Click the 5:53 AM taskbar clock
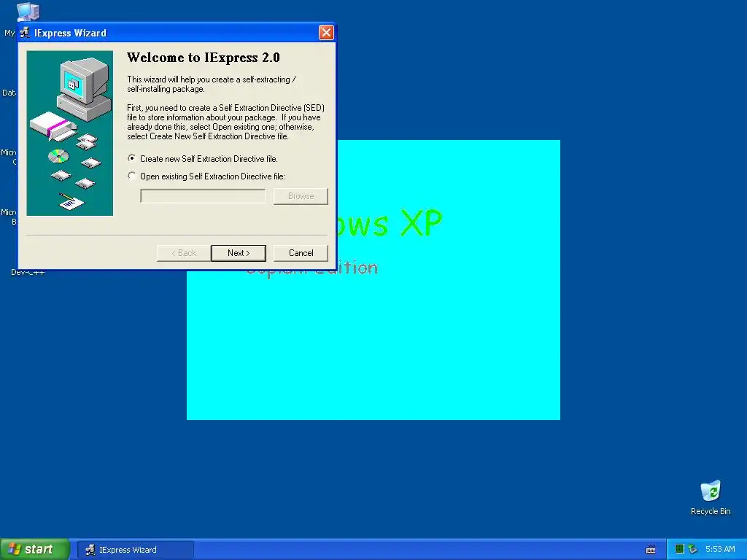Image resolution: width=747 pixels, height=560 pixels. click(720, 549)
